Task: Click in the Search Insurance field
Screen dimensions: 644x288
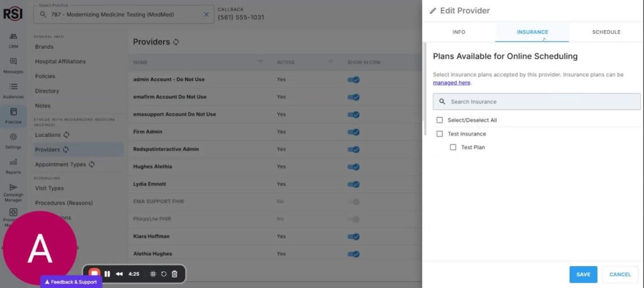Action: click(541, 101)
